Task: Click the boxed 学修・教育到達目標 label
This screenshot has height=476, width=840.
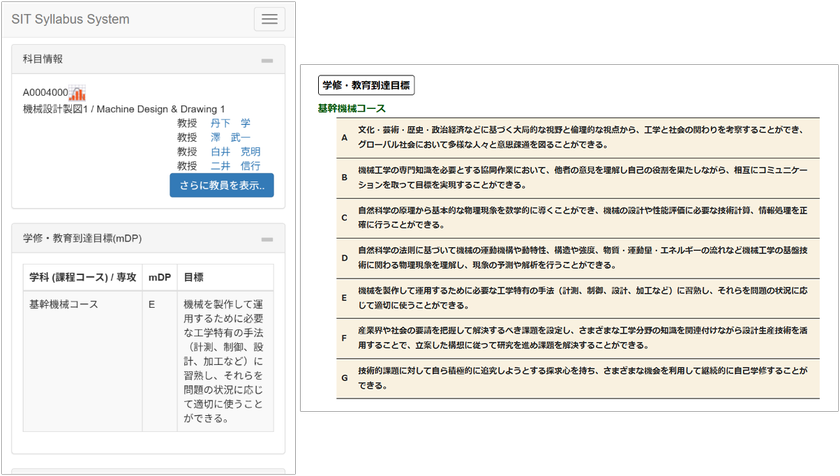Action: [366, 85]
